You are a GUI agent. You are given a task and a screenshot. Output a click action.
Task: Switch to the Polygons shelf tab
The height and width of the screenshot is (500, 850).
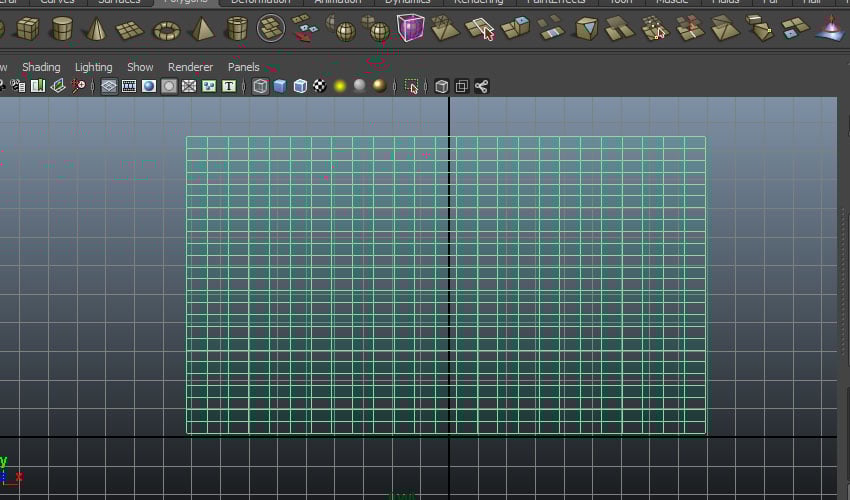185,2
